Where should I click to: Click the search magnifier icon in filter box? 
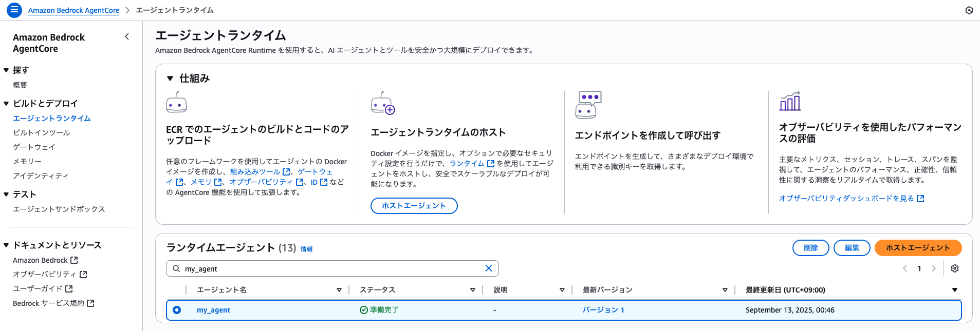(x=176, y=268)
